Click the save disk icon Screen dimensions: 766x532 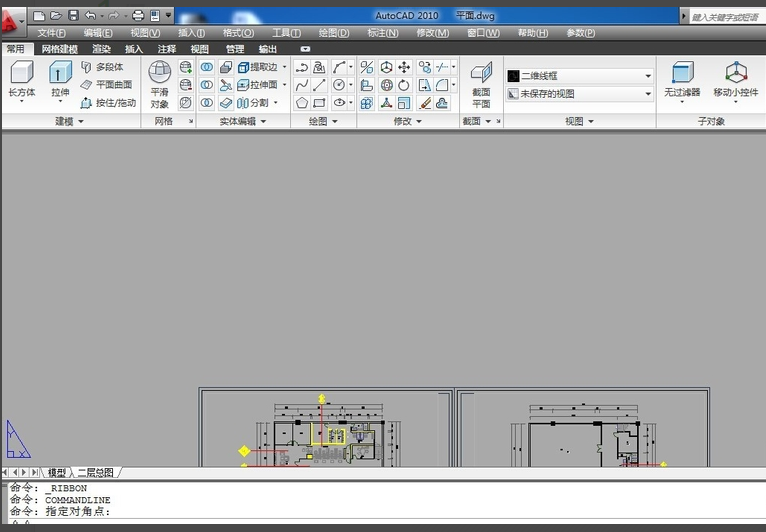coord(73,16)
